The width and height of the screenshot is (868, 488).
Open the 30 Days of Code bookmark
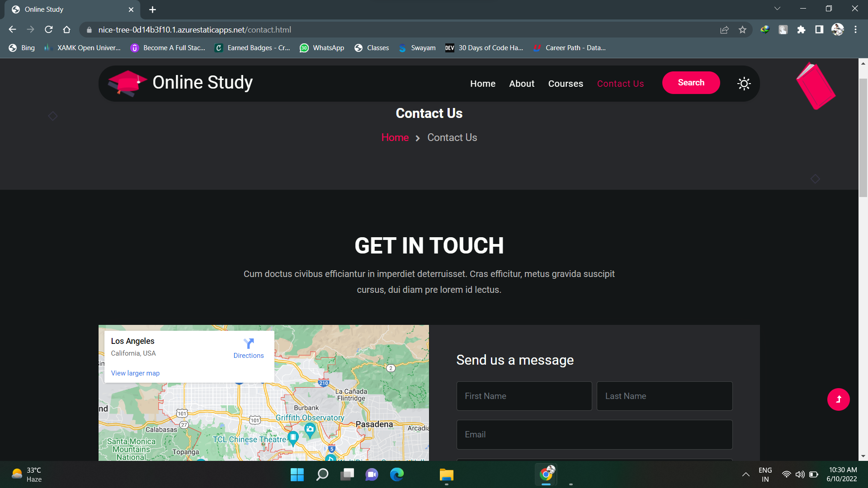click(484, 48)
